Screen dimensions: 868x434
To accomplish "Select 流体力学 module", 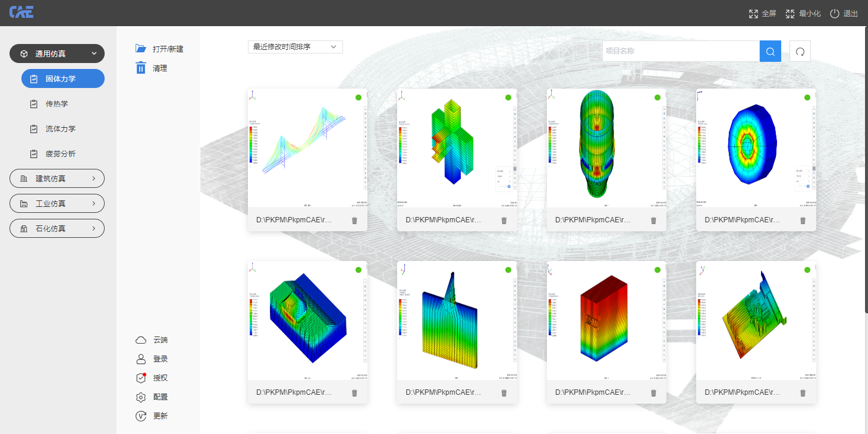I will (60, 129).
